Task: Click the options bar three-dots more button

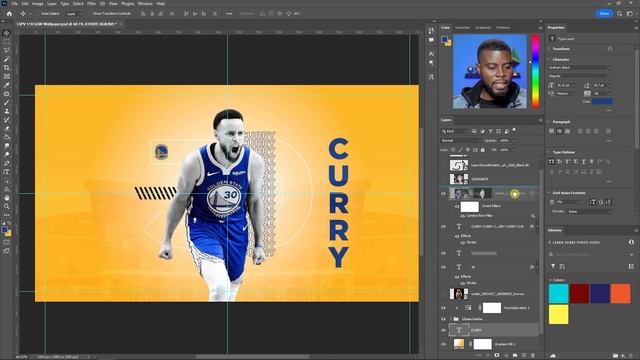Action: tap(229, 13)
